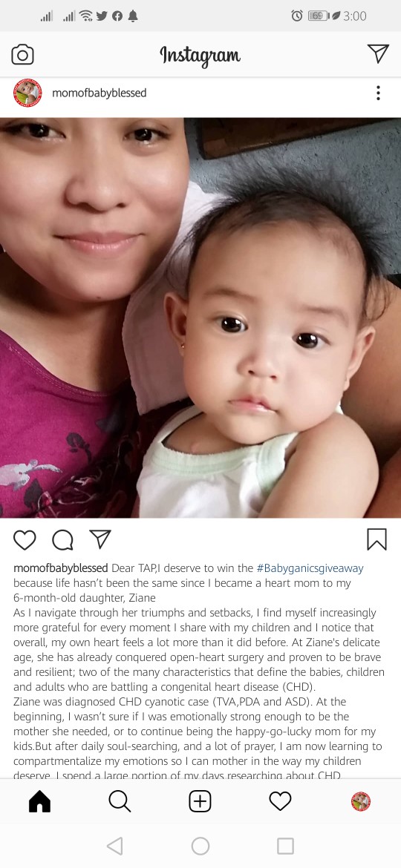Tap Android recent apps square button
This screenshot has height=868, width=401.
click(285, 846)
